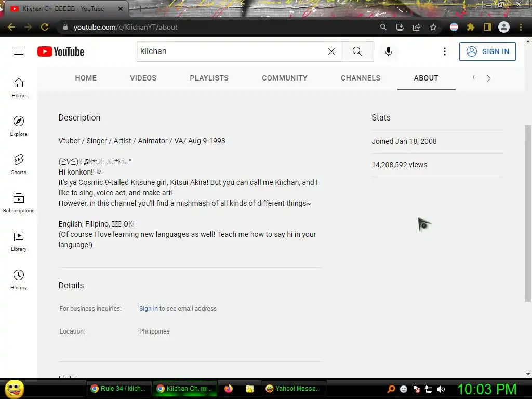Clear the search box with the X icon
Viewport: 532px width, 399px height.
(x=331, y=51)
